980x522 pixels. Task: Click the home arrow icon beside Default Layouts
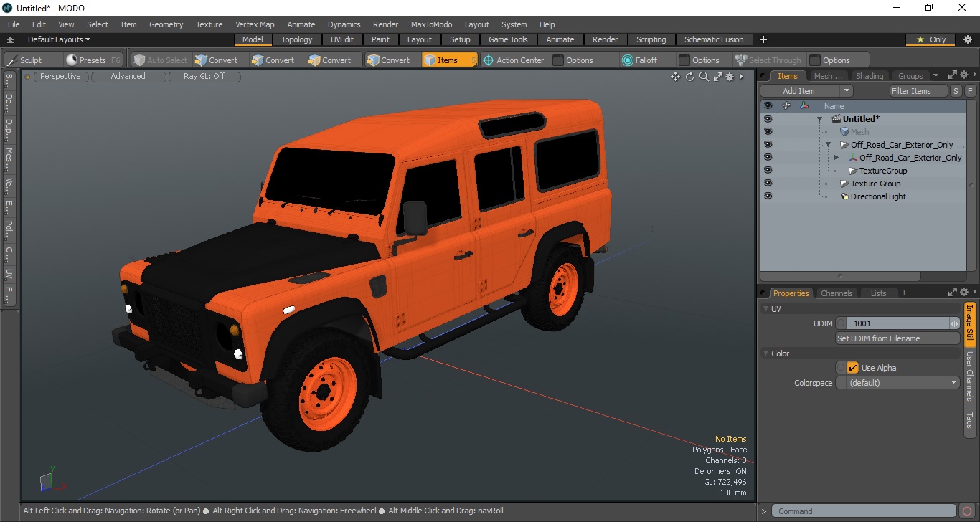(11, 39)
